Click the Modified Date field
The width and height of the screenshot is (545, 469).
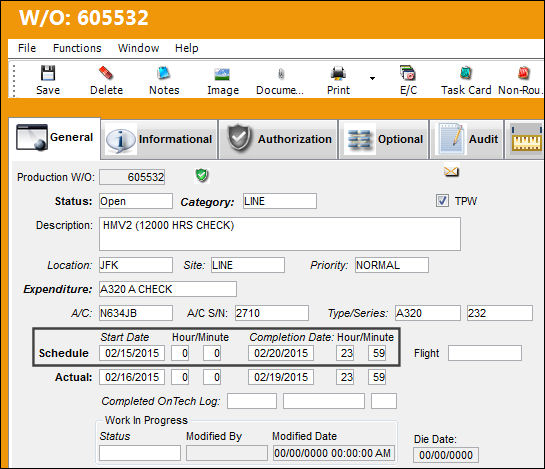click(334, 453)
